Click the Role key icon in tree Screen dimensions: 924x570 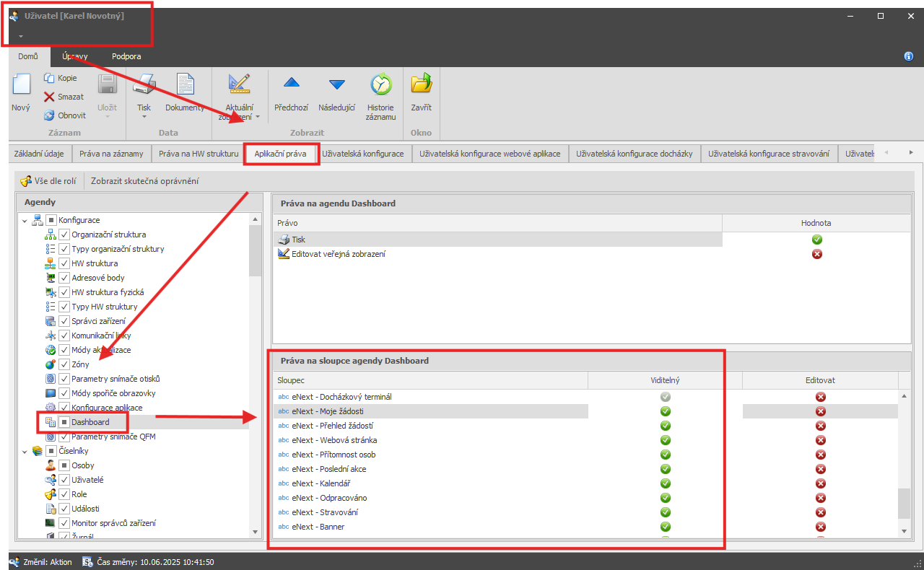pos(51,494)
